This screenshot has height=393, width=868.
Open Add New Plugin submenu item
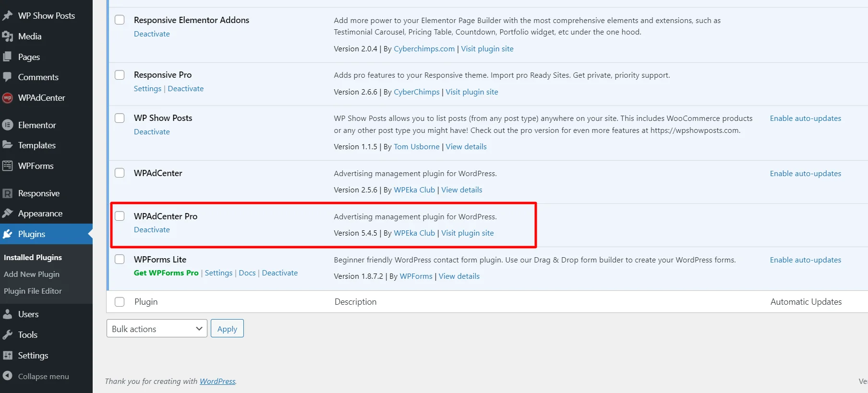pos(32,274)
